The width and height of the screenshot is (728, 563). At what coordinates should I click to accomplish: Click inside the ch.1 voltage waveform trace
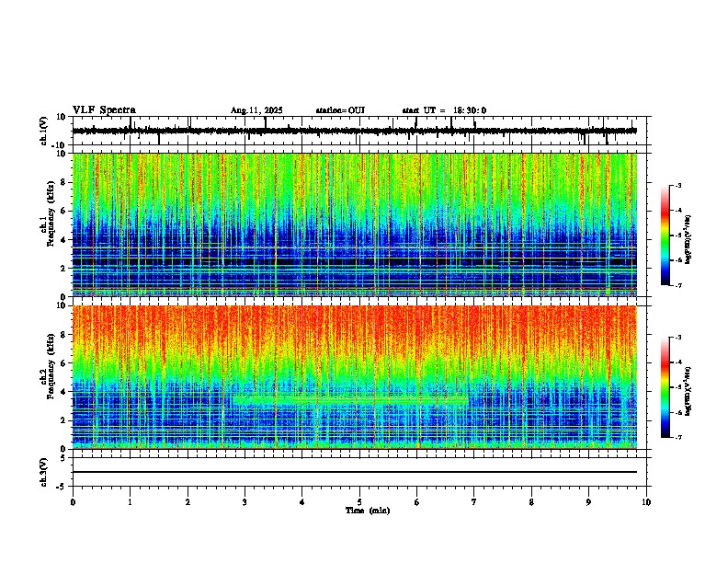pyautogui.click(x=354, y=131)
